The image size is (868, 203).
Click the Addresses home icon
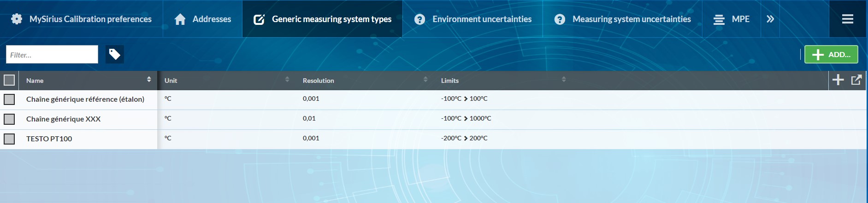point(180,19)
